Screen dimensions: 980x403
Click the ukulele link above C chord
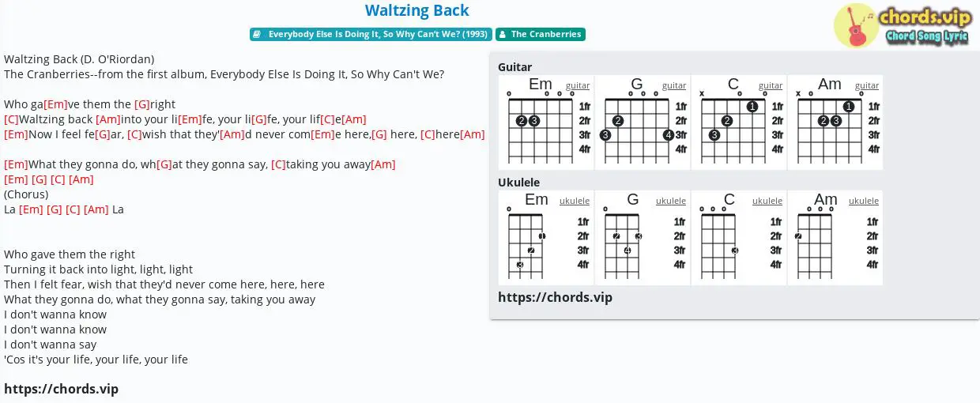(x=767, y=201)
